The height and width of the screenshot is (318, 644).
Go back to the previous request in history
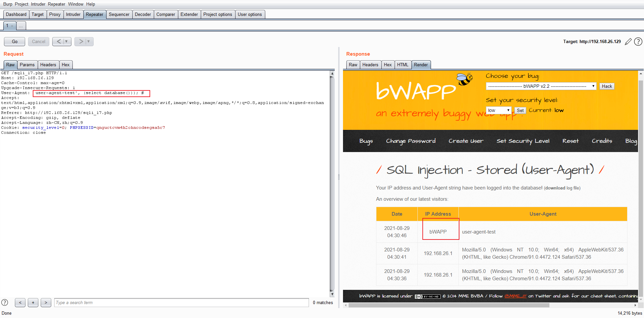click(x=59, y=41)
